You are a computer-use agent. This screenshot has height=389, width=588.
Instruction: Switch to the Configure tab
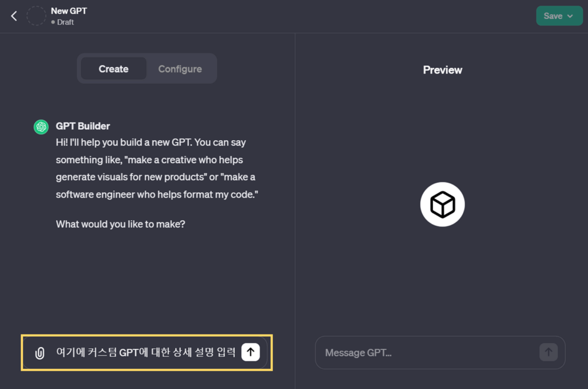[180, 68]
